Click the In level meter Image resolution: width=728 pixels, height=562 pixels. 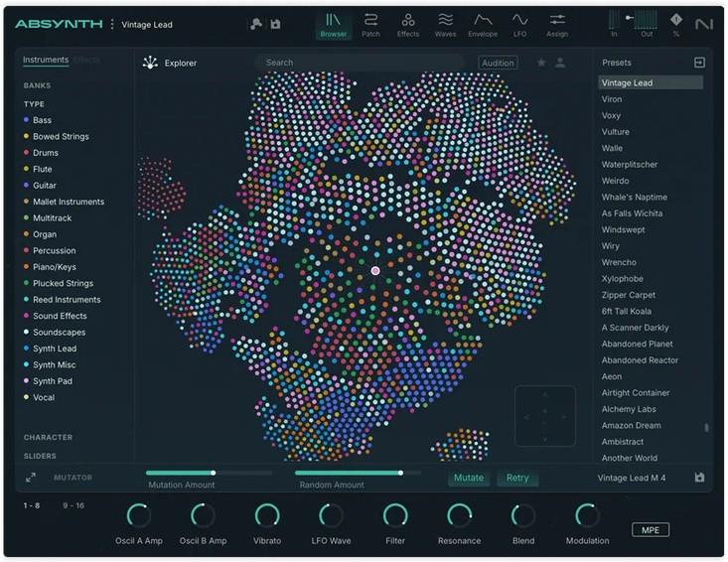[x=614, y=21]
